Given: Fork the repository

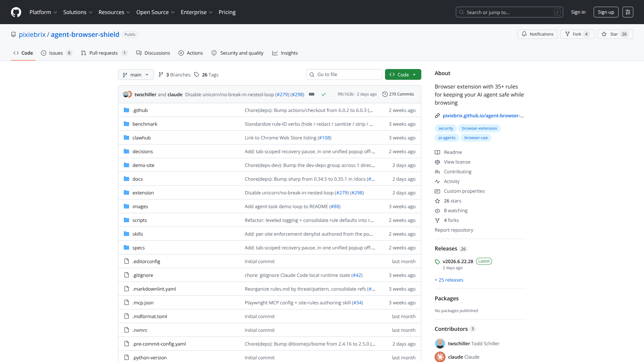Looking at the screenshot, I should [577, 34].
